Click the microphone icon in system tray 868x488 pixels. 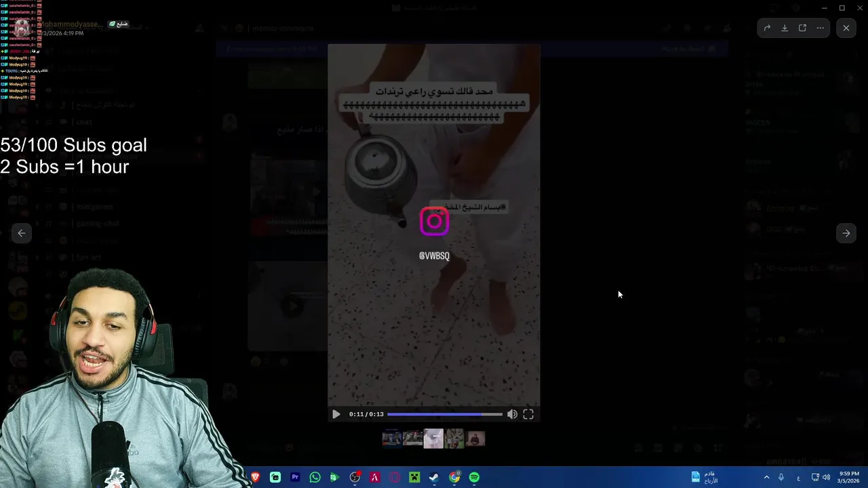[781, 477]
